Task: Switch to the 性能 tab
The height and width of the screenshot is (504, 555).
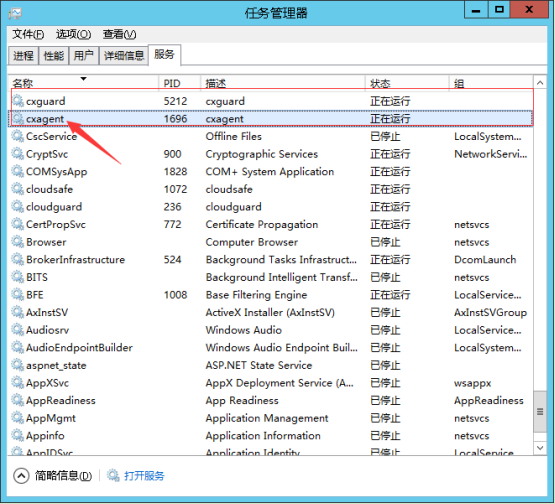Action: pos(53,56)
